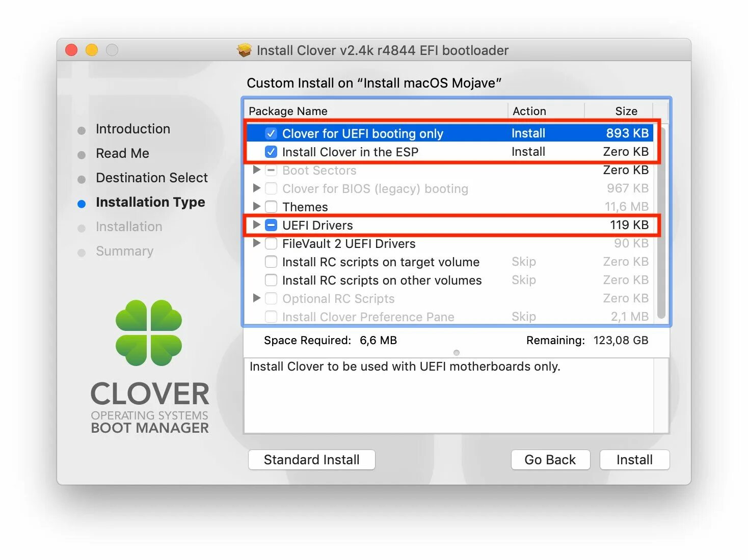Click the 11,6 MB size value
Screen dimensions: 748x560
point(627,207)
